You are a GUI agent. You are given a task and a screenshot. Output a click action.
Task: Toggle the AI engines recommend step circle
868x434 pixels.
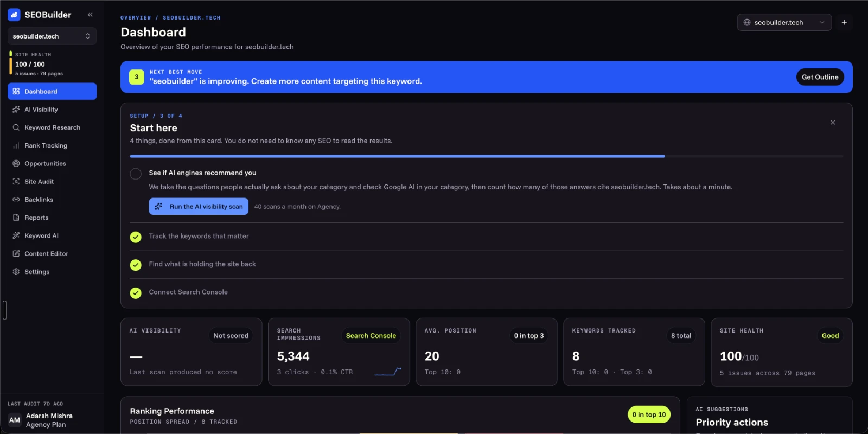point(136,174)
